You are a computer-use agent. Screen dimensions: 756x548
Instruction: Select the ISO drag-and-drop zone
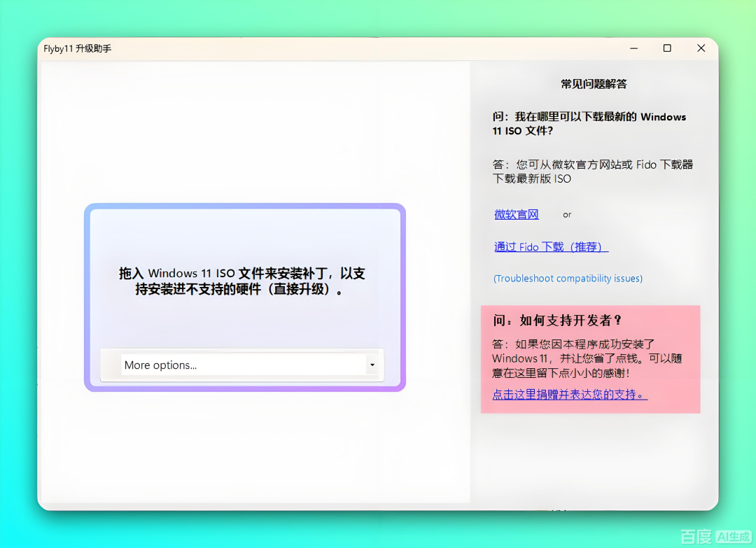pyautogui.click(x=245, y=297)
